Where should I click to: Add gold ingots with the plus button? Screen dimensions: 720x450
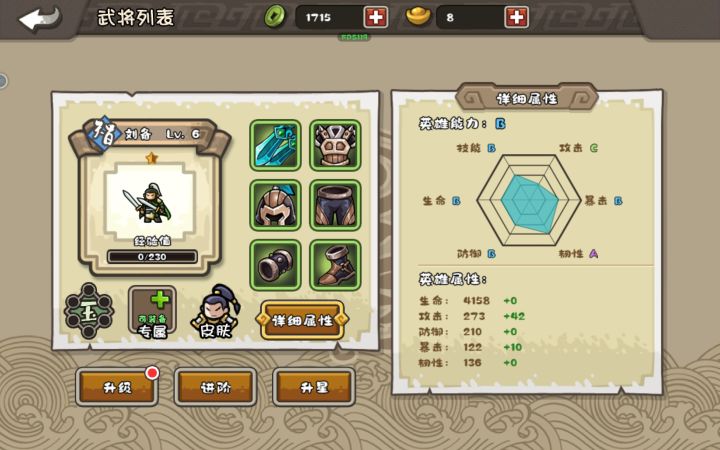pyautogui.click(x=516, y=17)
